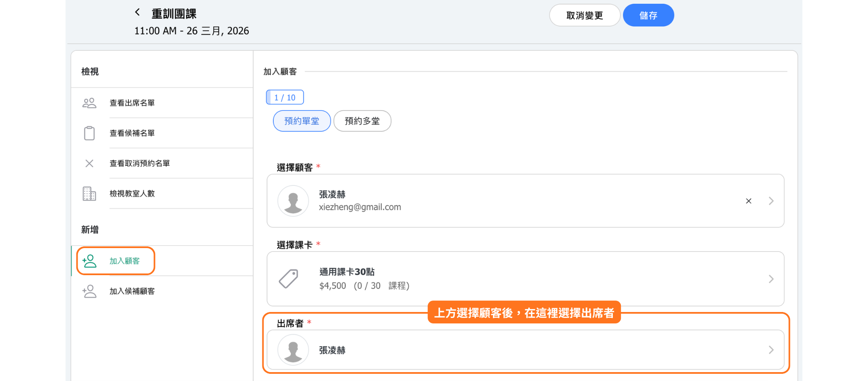The height and width of the screenshot is (381, 868).
Task: Open the attendee 出席者 chevron
Action: pos(771,350)
